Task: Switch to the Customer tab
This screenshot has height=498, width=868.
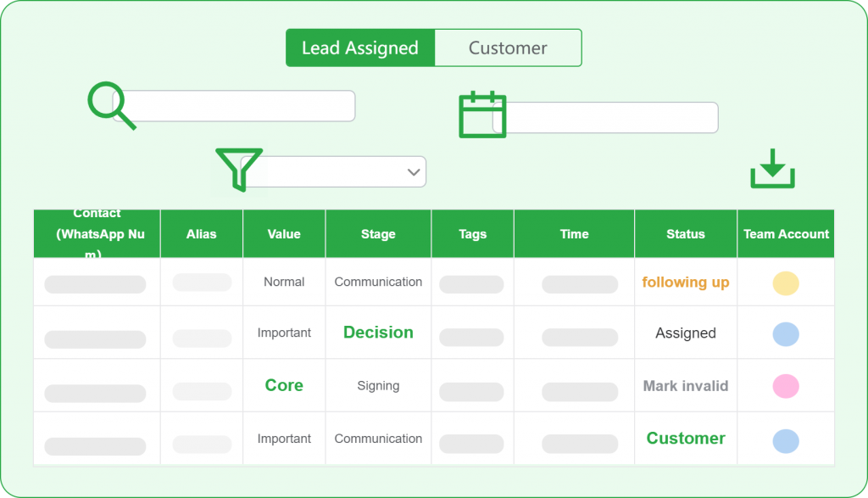Action: pyautogui.click(x=508, y=48)
